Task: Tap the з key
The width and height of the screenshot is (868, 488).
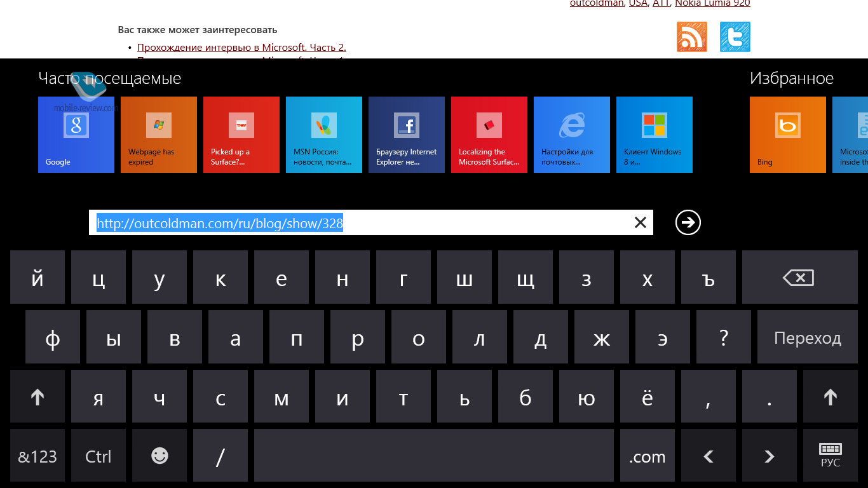Action: [587, 277]
